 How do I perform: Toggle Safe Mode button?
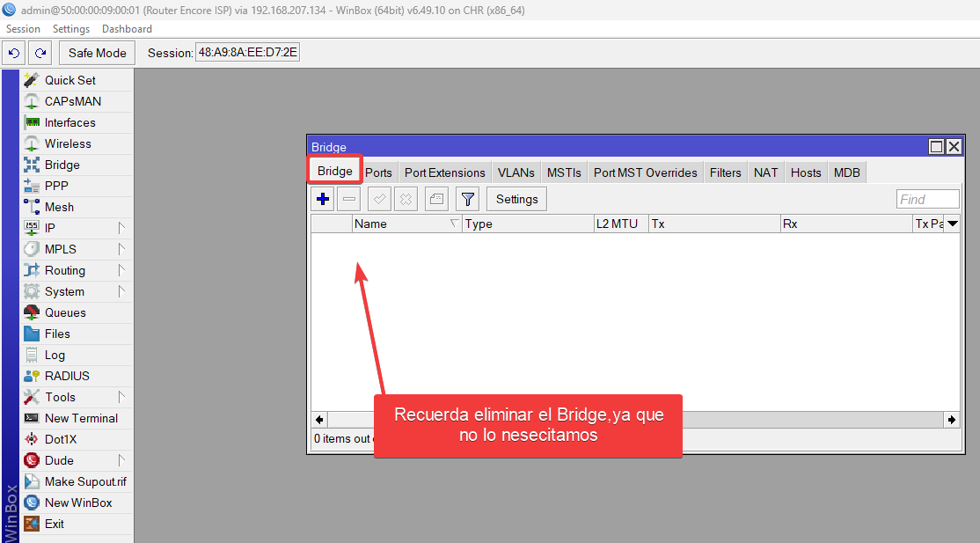pyautogui.click(x=98, y=53)
